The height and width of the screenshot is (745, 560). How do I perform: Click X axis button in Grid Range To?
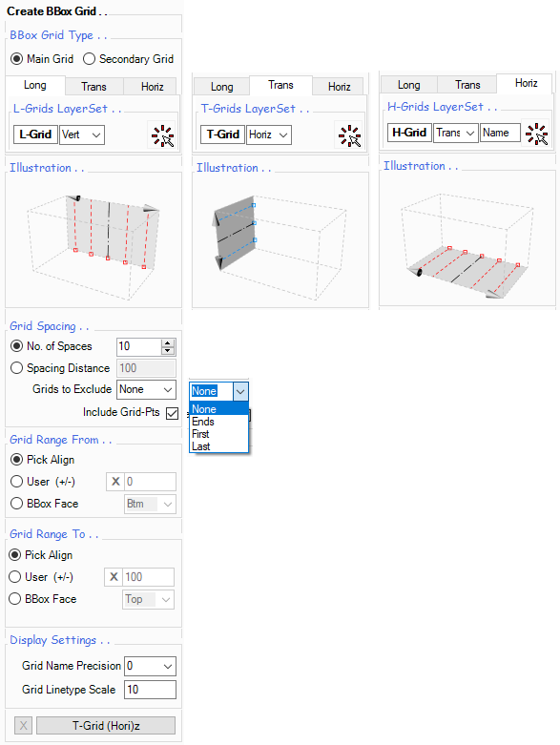(113, 577)
